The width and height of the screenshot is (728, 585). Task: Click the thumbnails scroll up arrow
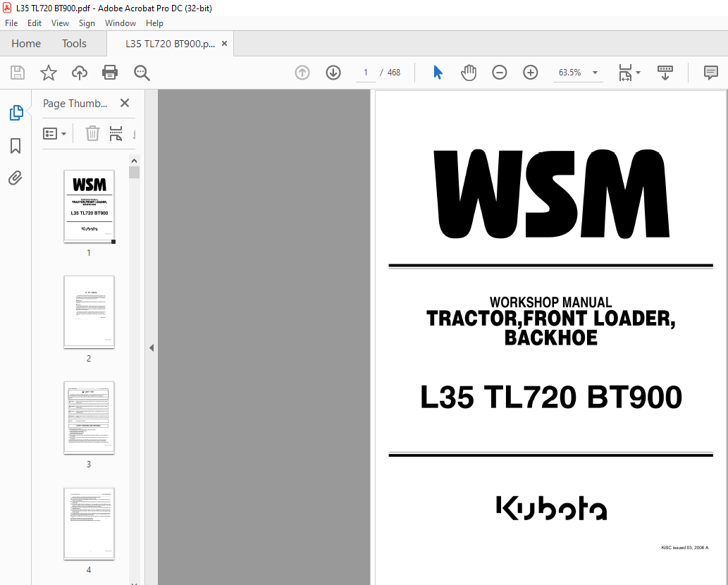pyautogui.click(x=134, y=161)
